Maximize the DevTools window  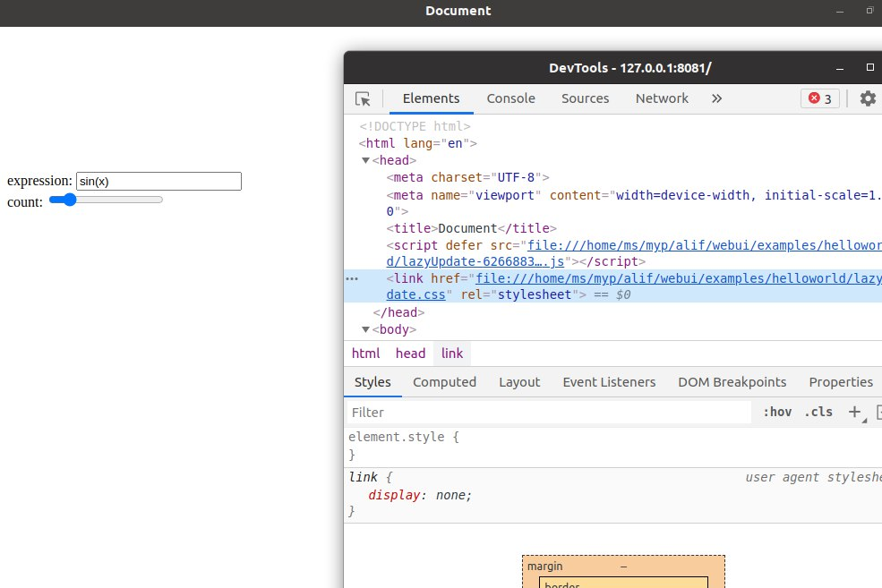pyautogui.click(x=869, y=67)
